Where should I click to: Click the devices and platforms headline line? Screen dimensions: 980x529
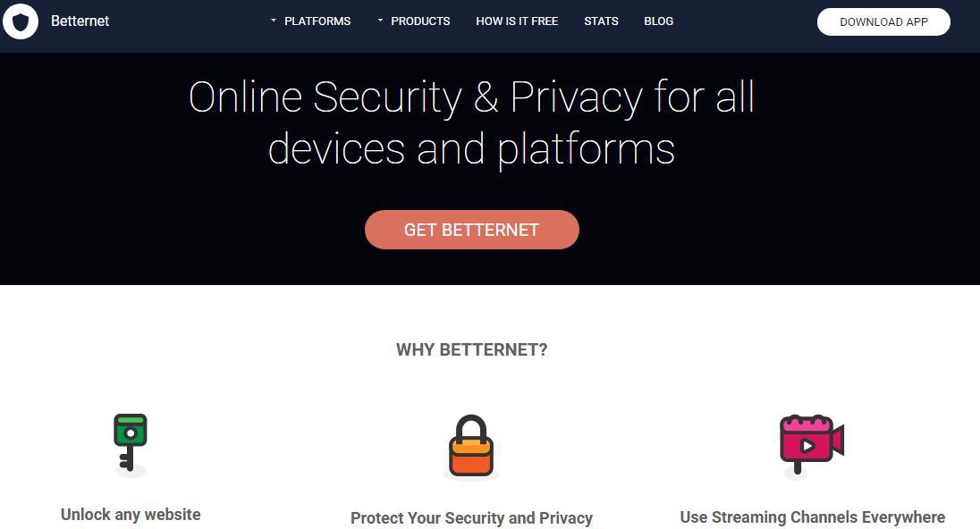(x=471, y=149)
